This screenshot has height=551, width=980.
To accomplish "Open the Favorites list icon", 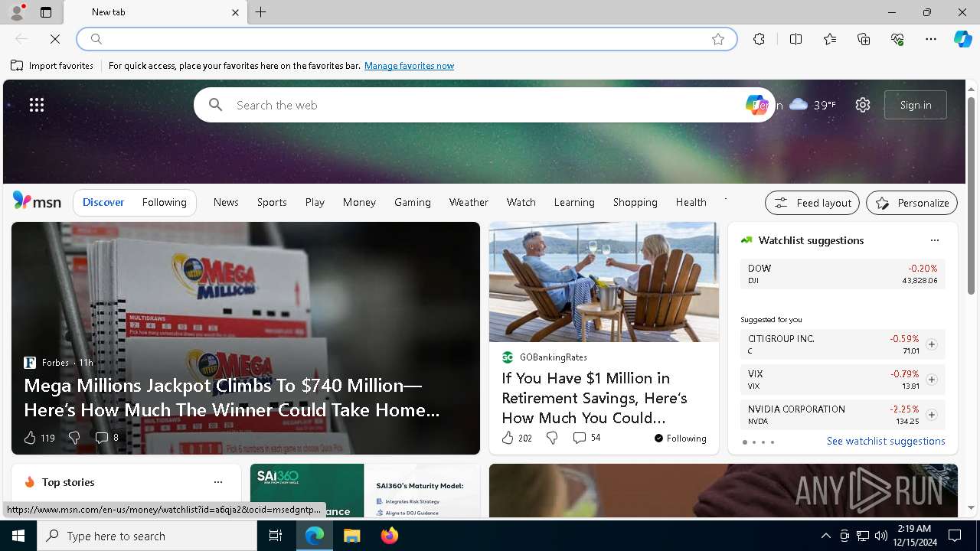I will [830, 39].
